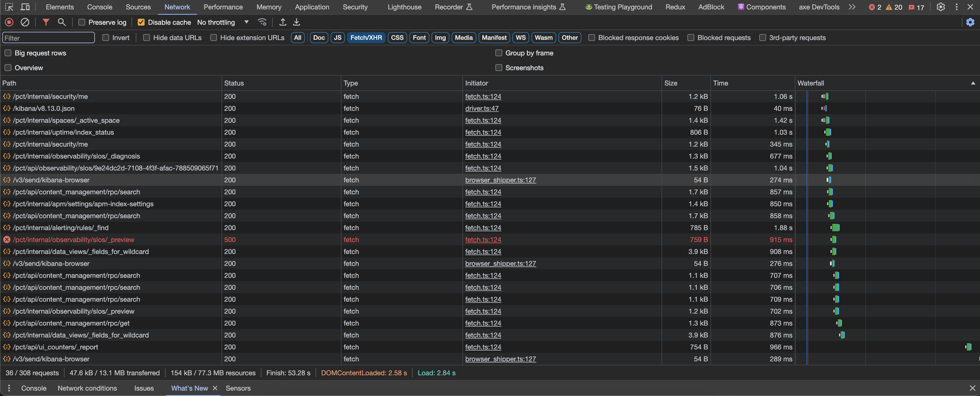Click the yellow warning count badge

pyautogui.click(x=894, y=7)
